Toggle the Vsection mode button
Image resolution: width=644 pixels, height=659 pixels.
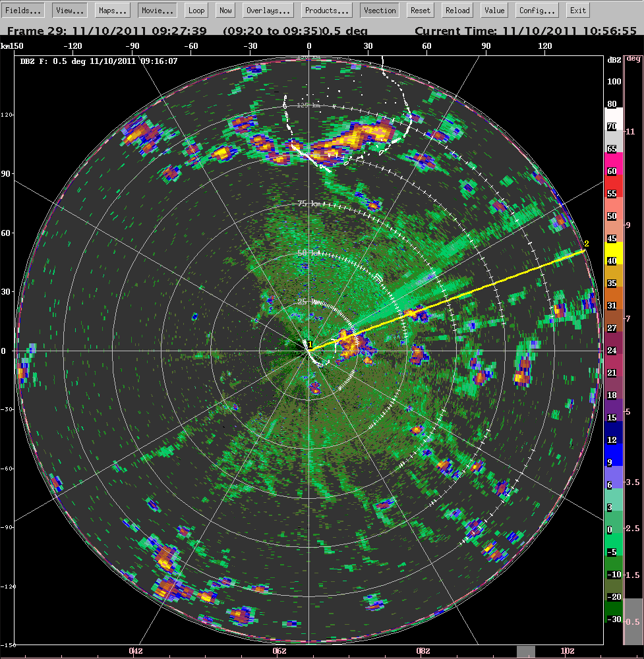tap(380, 11)
